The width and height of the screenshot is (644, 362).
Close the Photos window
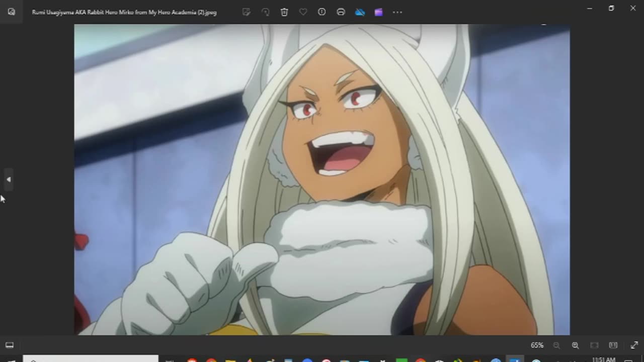tap(633, 8)
